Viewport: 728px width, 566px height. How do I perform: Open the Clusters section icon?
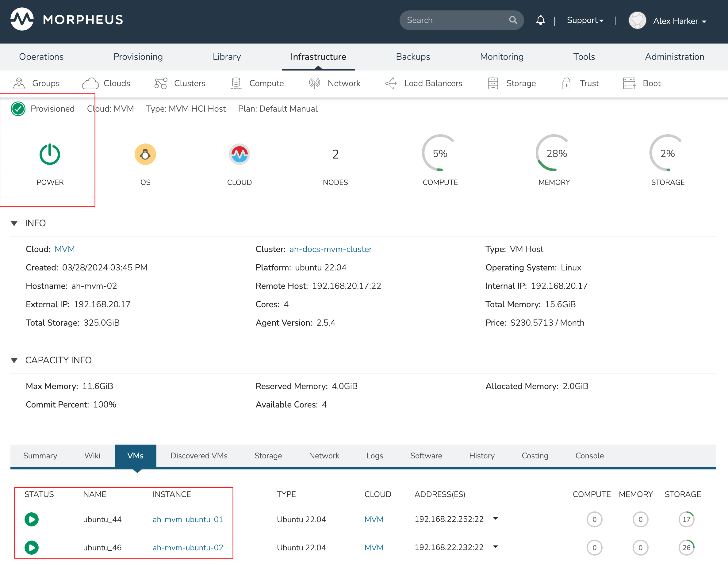(161, 83)
